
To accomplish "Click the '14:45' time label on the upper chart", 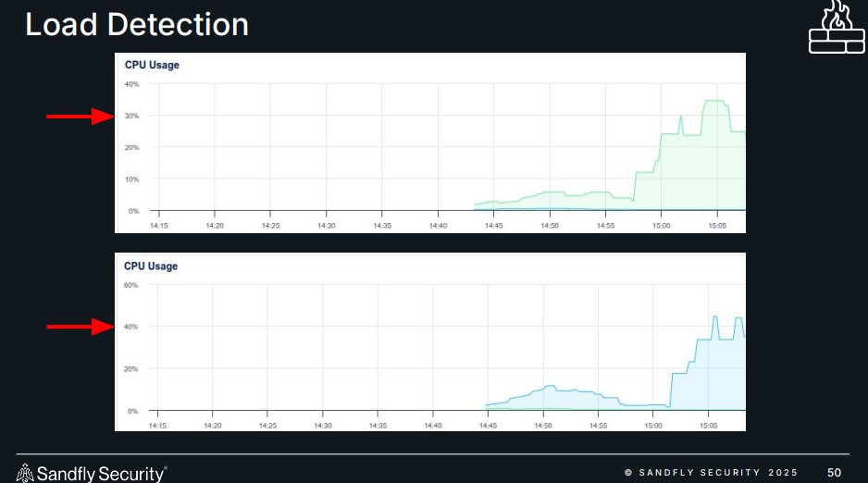I will pyautogui.click(x=494, y=226).
